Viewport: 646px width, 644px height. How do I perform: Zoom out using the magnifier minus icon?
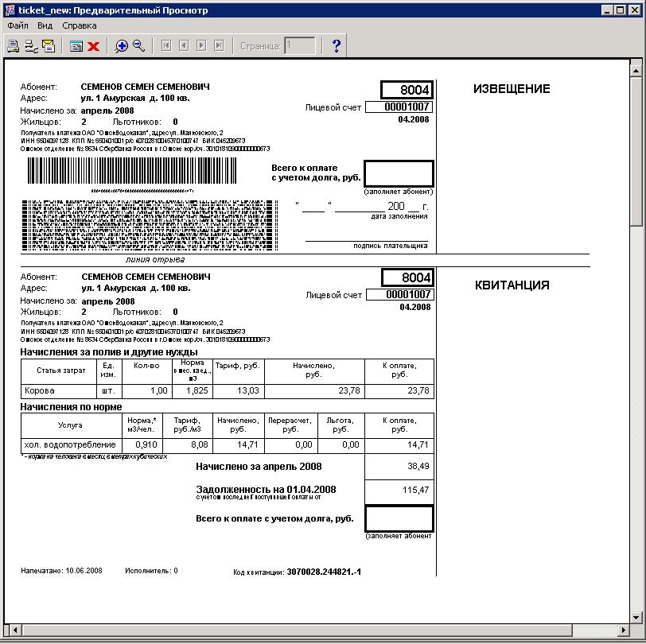tap(139, 46)
